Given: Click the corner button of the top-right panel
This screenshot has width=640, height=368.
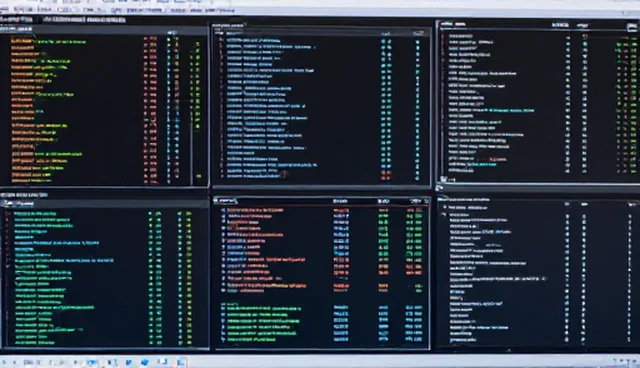Looking at the screenshot, I should pyautogui.click(x=631, y=27).
